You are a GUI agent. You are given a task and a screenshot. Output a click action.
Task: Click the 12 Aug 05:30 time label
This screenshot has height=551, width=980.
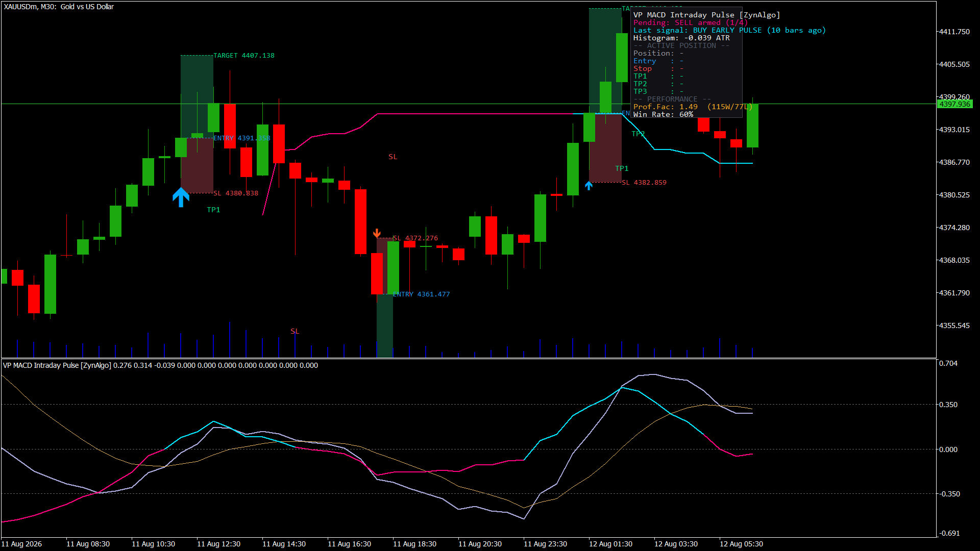(x=741, y=544)
